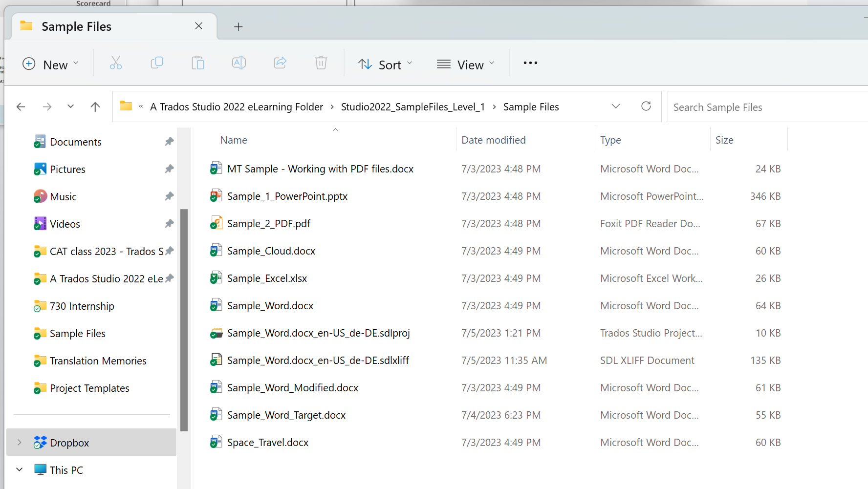Click the Foxit PDF Reader type cell

650,224
